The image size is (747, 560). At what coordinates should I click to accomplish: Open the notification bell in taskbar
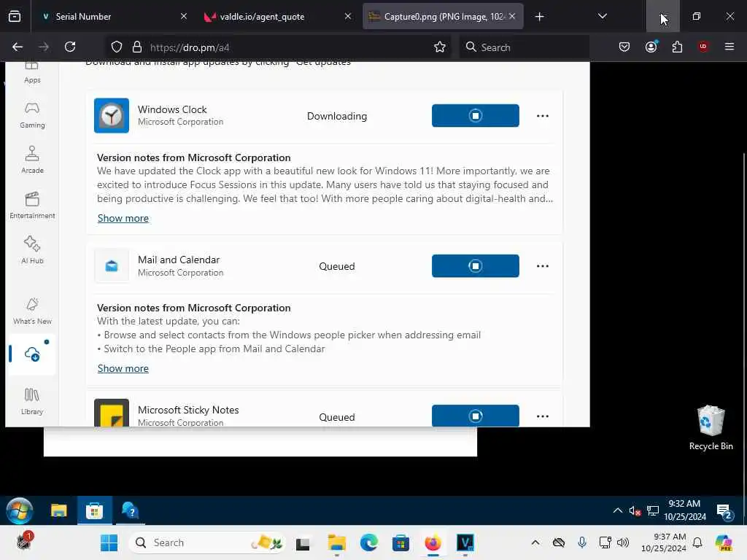pyautogui.click(x=697, y=542)
